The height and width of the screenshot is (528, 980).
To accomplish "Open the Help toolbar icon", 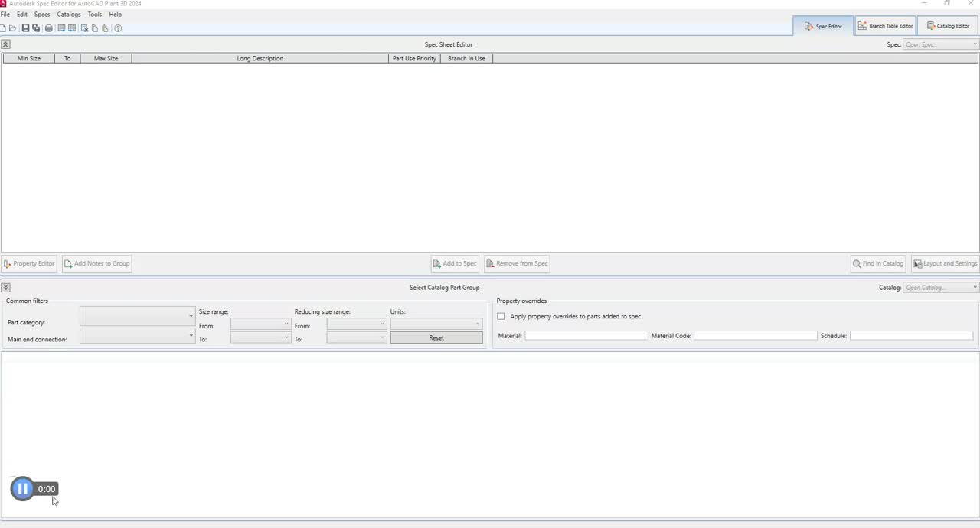I will click(118, 28).
